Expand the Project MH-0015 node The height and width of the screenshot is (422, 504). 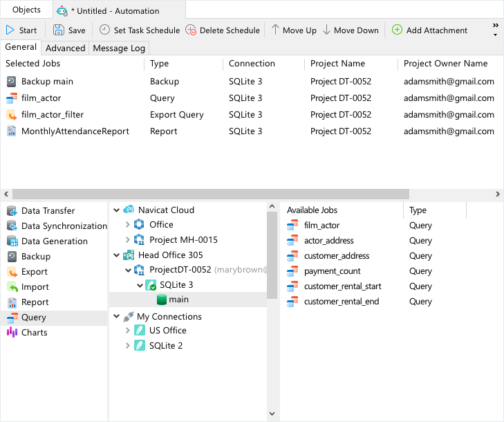128,239
